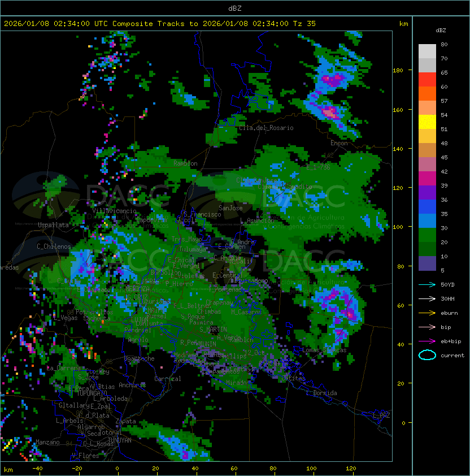Viewport: 470px width, 476px height.
Task: Click the cyan 'current' ellipse icon
Action: (427, 355)
